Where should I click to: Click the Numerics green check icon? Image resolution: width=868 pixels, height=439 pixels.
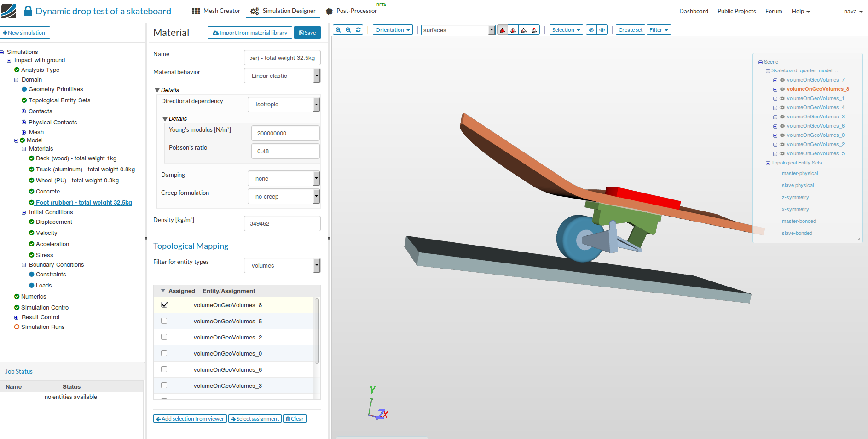[17, 297]
